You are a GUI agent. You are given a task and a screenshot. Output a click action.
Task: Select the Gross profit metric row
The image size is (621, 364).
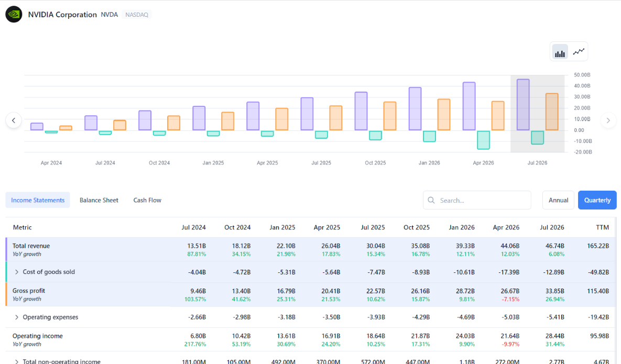[311, 294]
